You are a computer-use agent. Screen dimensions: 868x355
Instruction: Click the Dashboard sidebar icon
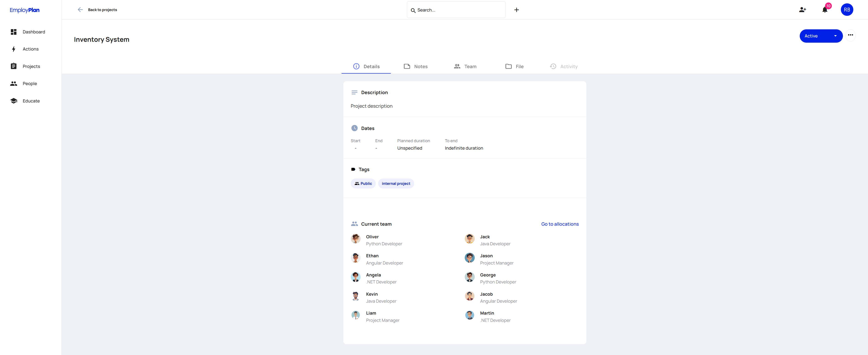(14, 32)
